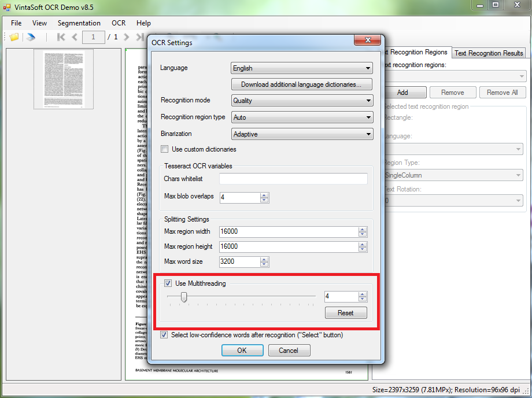This screenshot has width=532, height=398.
Task: Click the Max word size value field
Action: 239,261
